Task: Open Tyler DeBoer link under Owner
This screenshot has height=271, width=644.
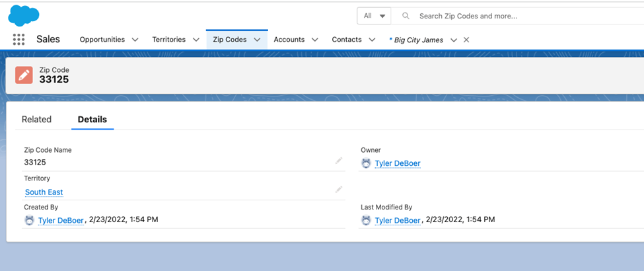Action: 397,163
